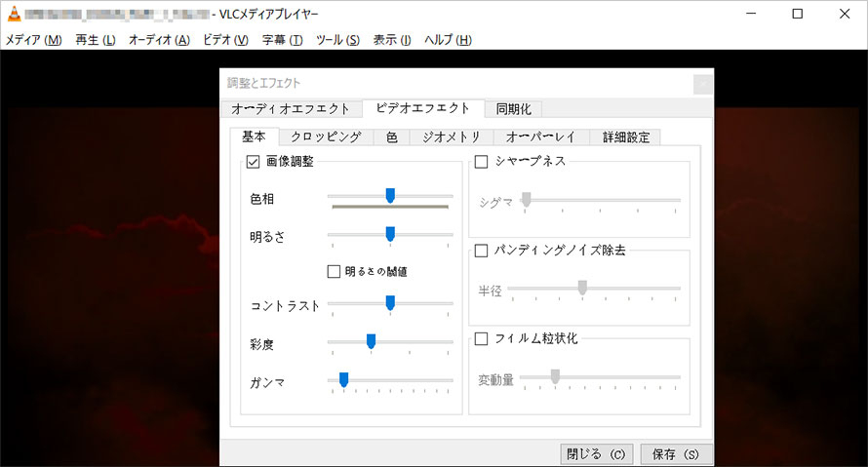Open the ヘルプ (H) menu
Viewport: 868px width, 467px height.
click(x=448, y=40)
